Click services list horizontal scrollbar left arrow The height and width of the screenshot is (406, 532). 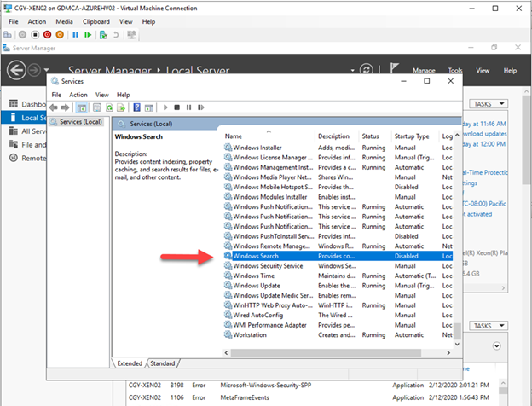pos(226,353)
